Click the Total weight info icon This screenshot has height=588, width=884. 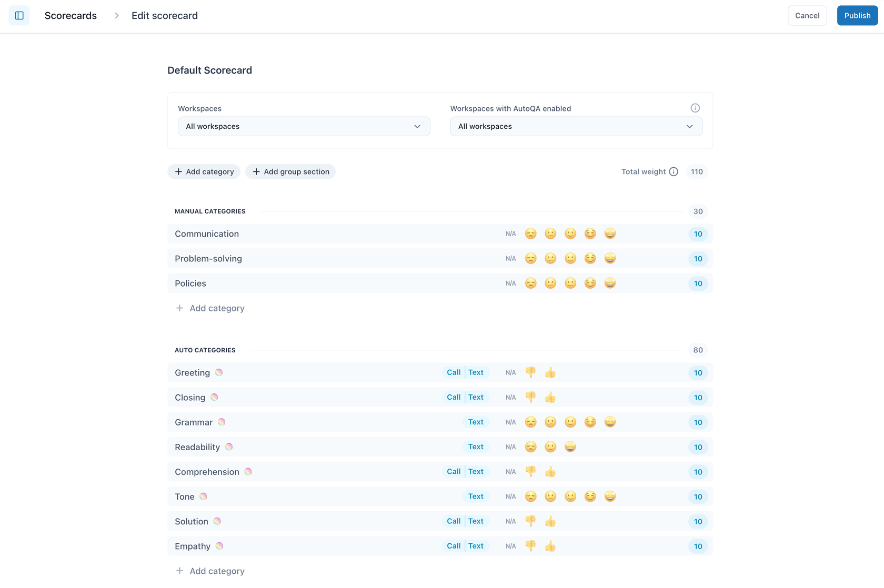pos(674,171)
